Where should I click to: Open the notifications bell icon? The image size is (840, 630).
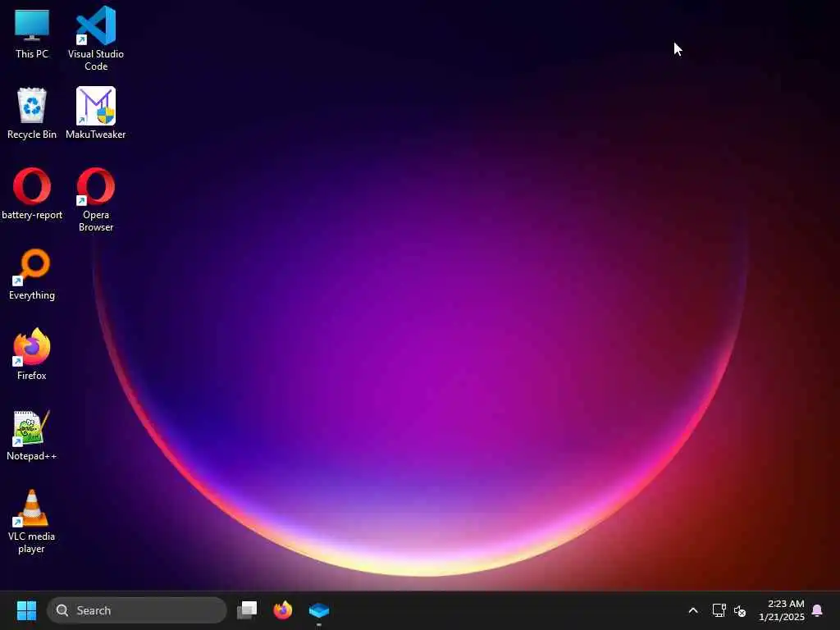(818, 610)
